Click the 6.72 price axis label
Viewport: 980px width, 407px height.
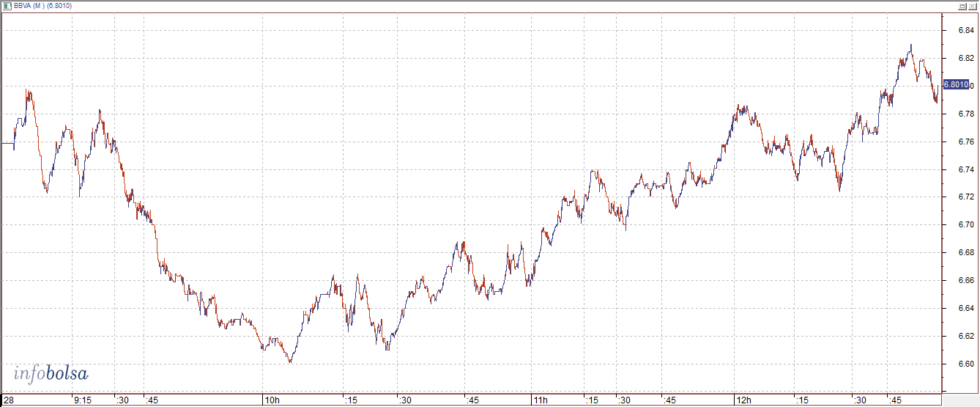pyautogui.click(x=965, y=197)
